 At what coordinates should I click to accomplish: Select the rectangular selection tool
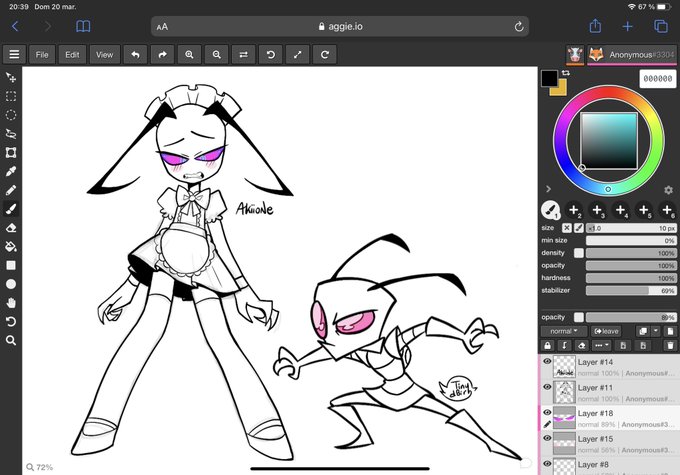pos(11,96)
